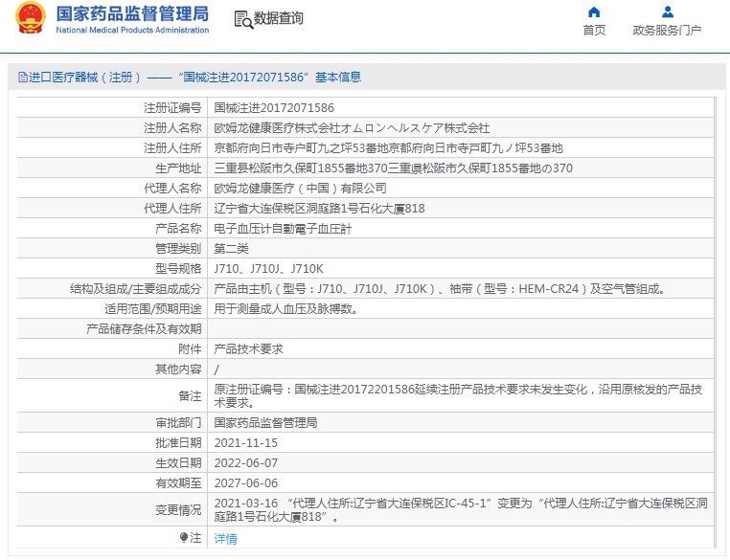Click the 附件 label

[x=190, y=348]
